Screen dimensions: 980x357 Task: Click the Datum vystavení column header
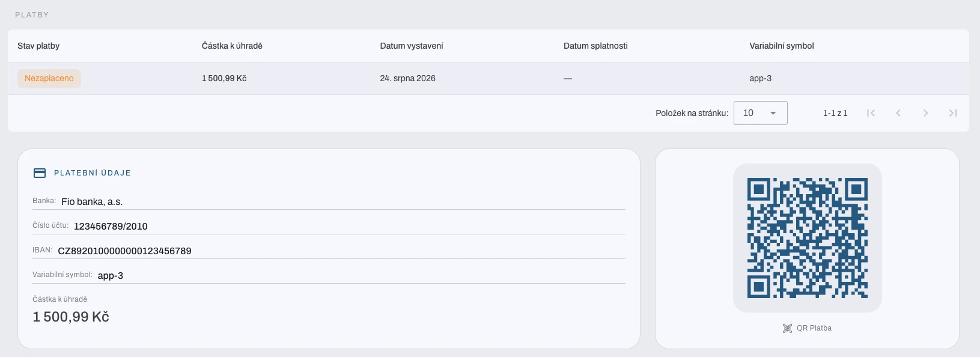pos(412,46)
